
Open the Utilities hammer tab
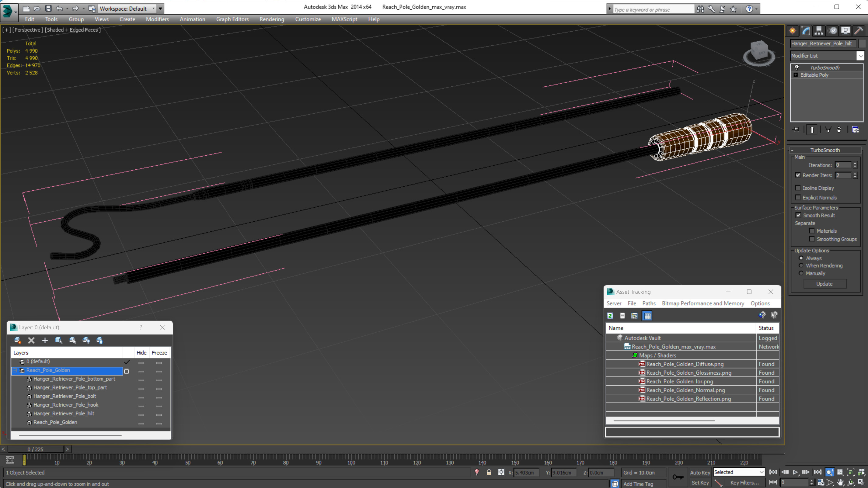point(859,31)
